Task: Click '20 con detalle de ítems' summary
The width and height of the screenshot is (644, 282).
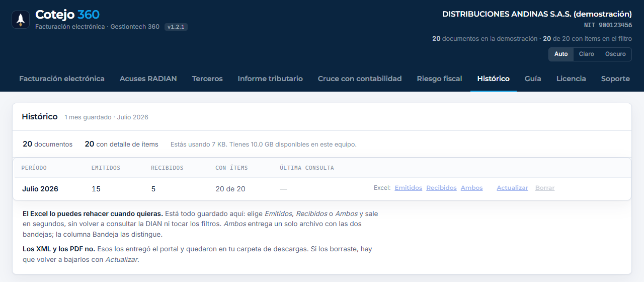Action: point(121,144)
